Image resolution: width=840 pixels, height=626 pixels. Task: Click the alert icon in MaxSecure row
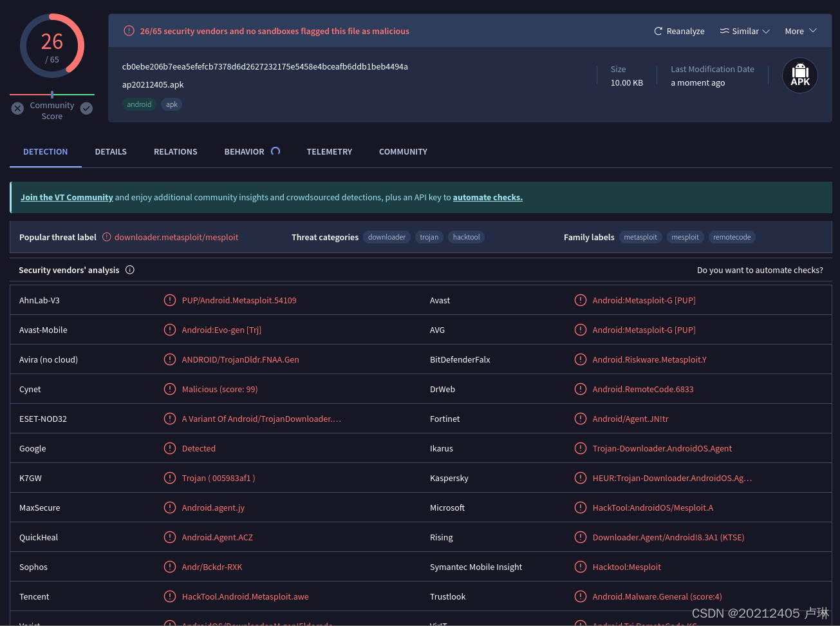click(170, 507)
